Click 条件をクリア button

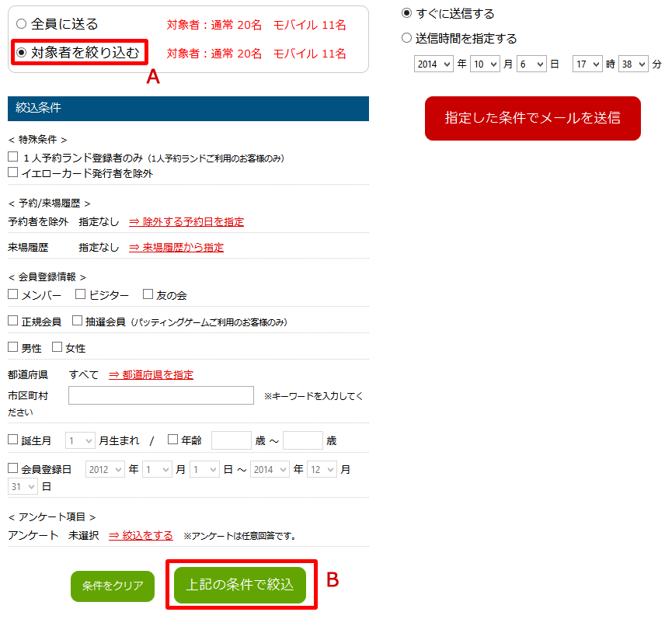coord(113,586)
